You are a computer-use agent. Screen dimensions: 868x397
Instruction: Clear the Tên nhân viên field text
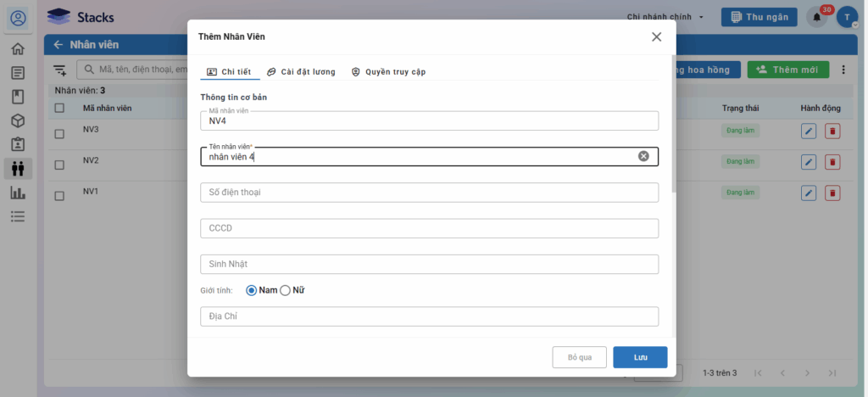(643, 156)
